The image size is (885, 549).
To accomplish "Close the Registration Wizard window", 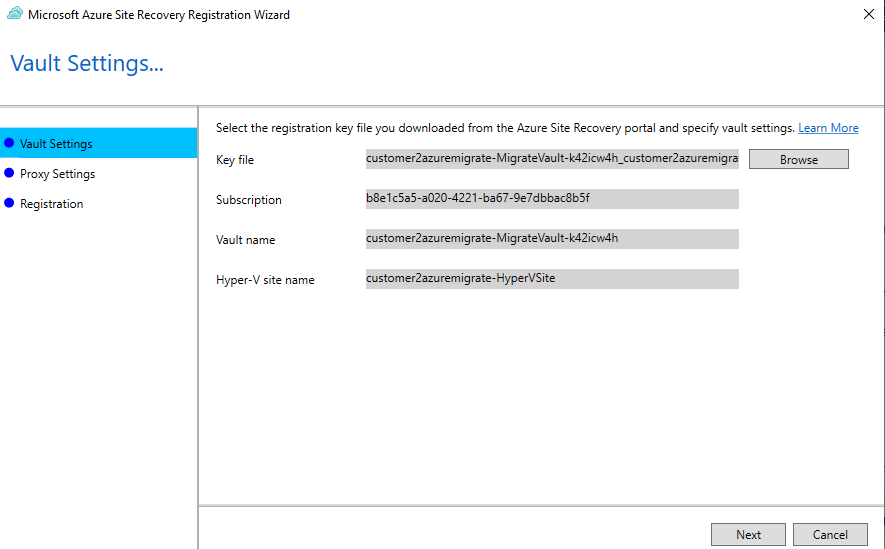I will coord(869,14).
